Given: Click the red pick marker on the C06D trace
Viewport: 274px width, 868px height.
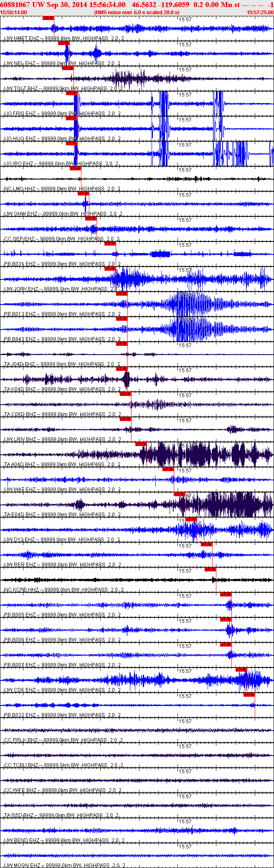Looking at the screenshot, I should [x=125, y=394].
